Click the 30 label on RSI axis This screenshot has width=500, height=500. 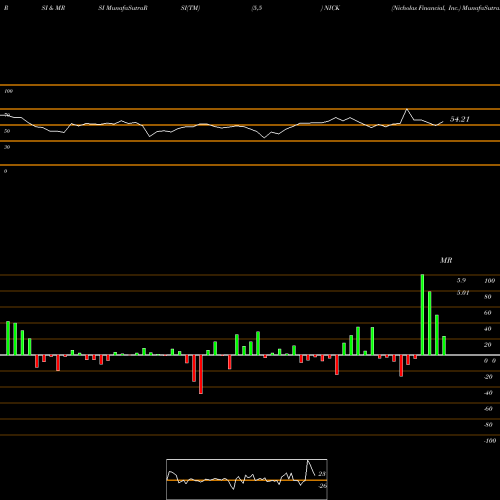pyautogui.click(x=7, y=147)
